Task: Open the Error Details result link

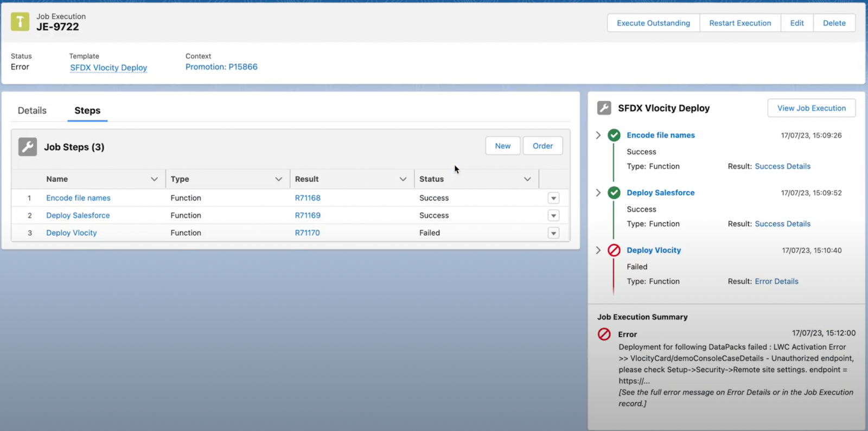Action: [x=776, y=281]
